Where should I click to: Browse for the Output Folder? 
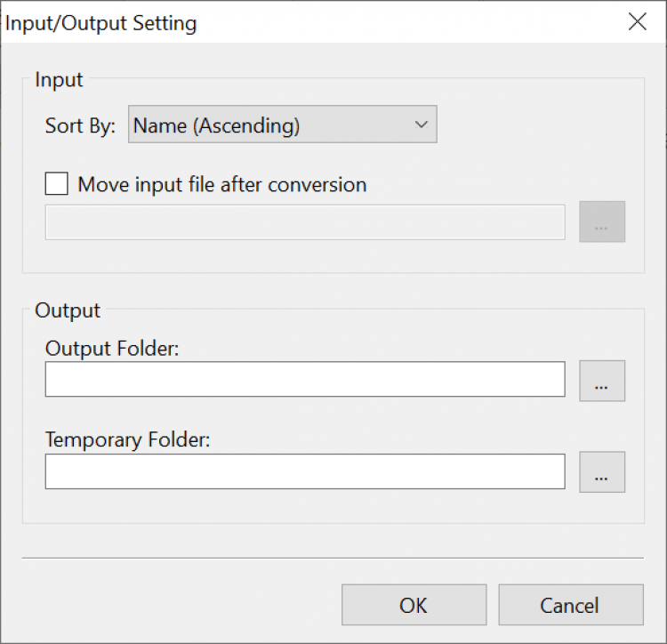602,381
